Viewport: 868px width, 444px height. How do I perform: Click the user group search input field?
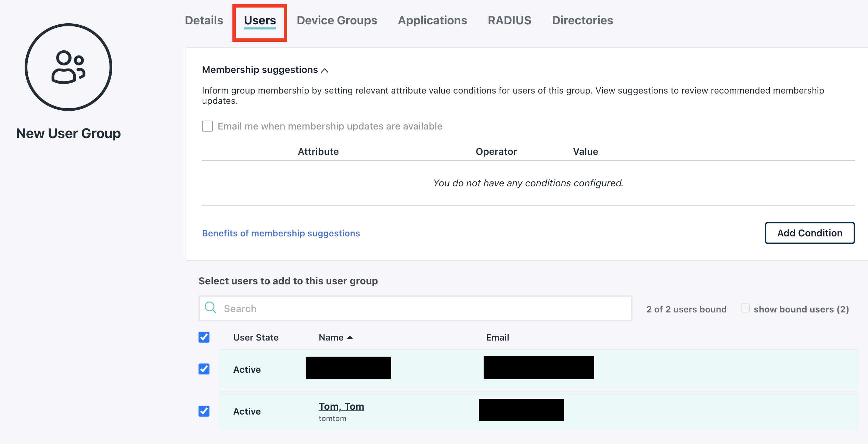click(x=416, y=308)
